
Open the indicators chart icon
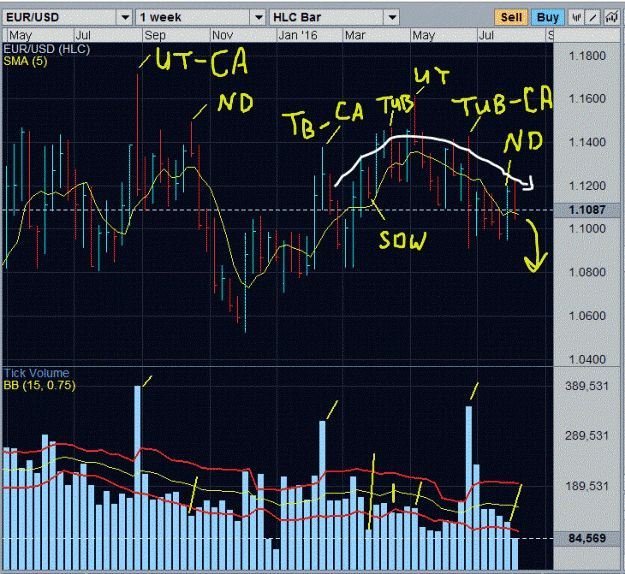pos(611,18)
